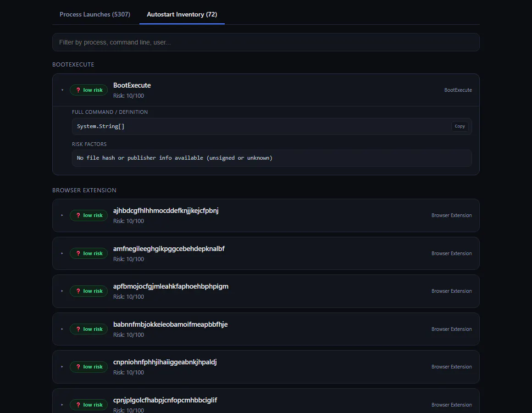Click Browser Extension label on cnpniohnfphhjihaiiggeabnkjhpaldj row
Image resolution: width=532 pixels, height=413 pixels.
[452, 367]
